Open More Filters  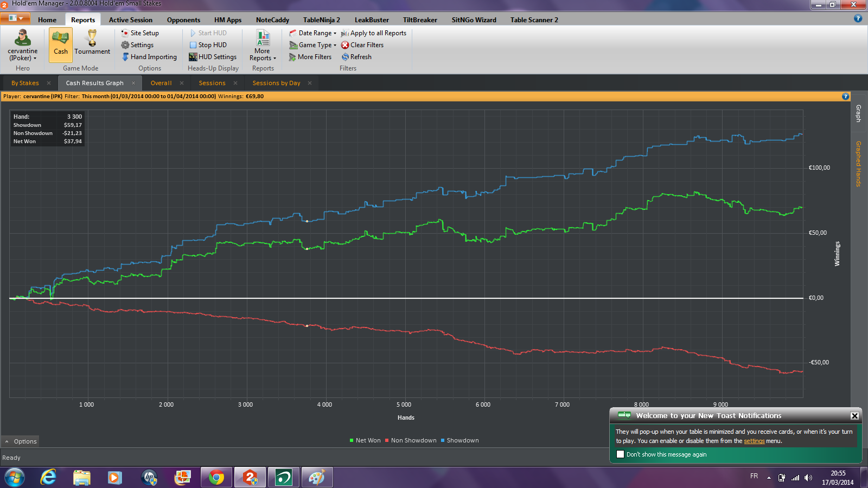310,57
